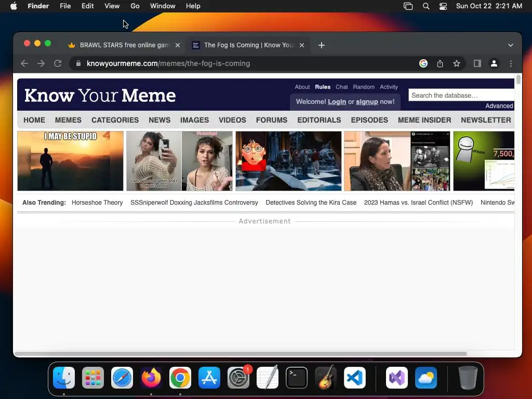Click the browser back arrow

coord(24,63)
